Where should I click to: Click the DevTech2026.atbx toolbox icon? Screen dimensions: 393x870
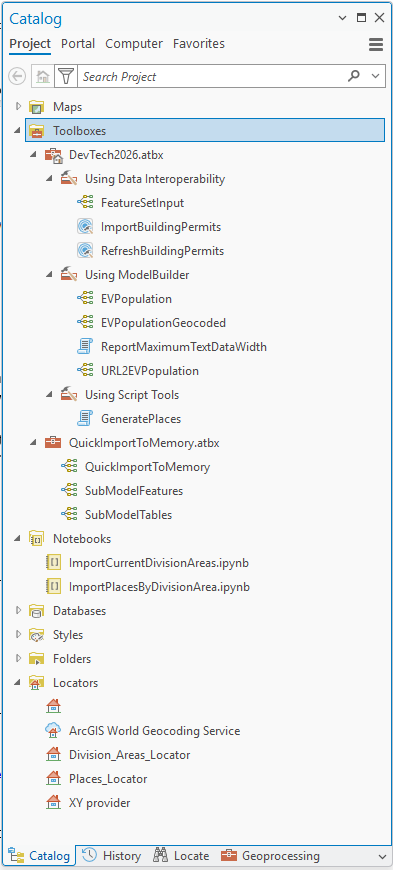tap(53, 155)
